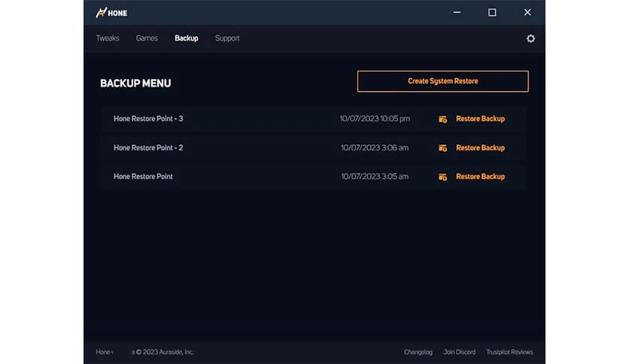Restore Backup for Hone Restore Point - 3
Image resolution: width=629 pixels, height=364 pixels.
pyautogui.click(x=480, y=119)
